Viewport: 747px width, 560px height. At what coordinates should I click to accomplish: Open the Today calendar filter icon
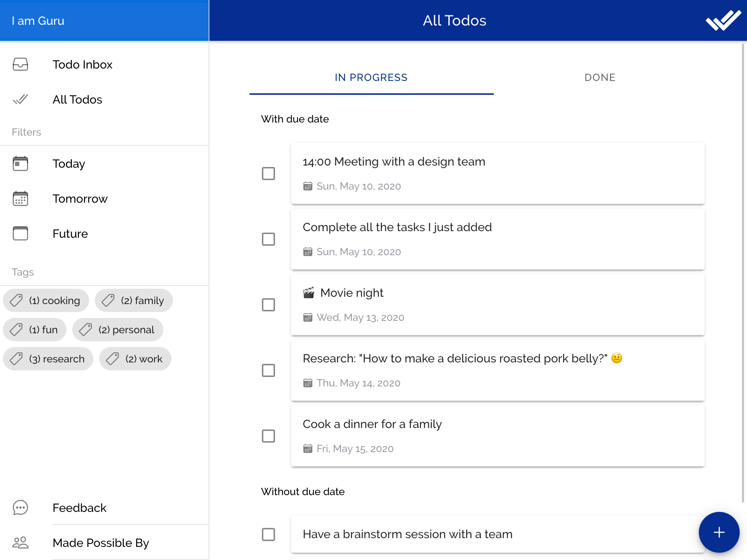pos(20,164)
